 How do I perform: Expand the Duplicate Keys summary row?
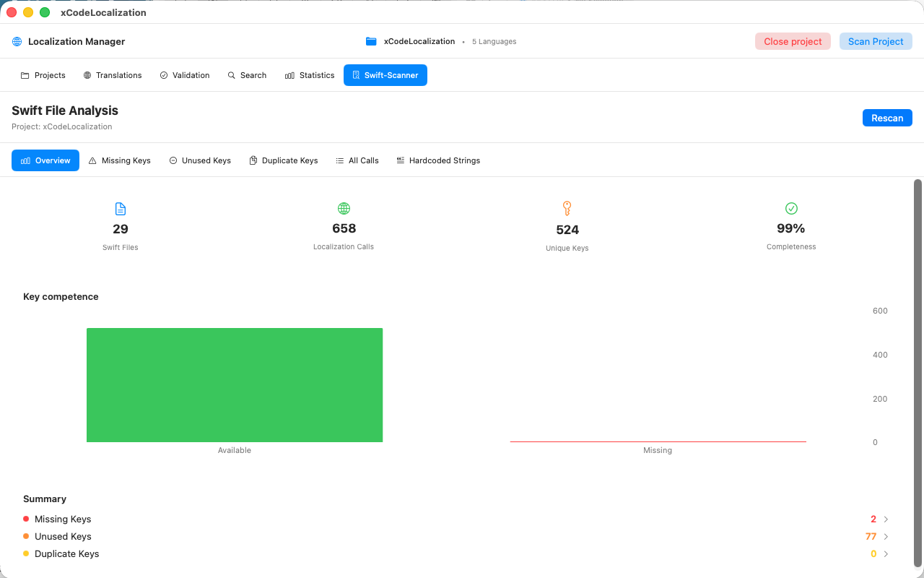tap(886, 553)
